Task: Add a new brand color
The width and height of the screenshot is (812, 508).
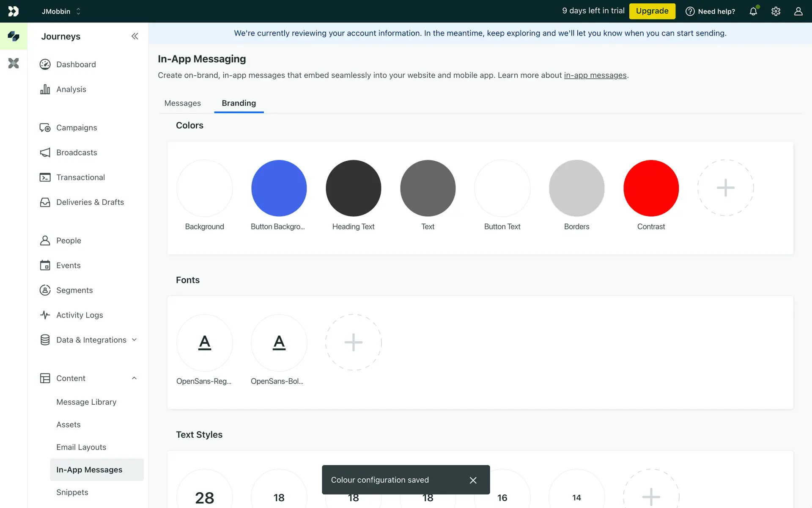Action: click(x=725, y=188)
